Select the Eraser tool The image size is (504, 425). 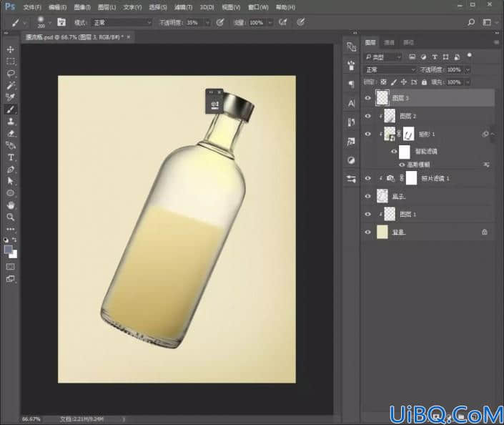point(10,133)
